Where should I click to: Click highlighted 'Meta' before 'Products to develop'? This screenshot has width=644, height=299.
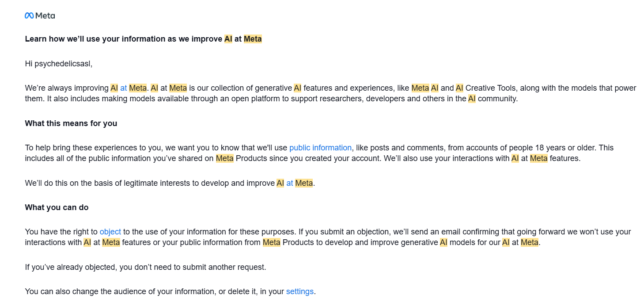(x=272, y=242)
